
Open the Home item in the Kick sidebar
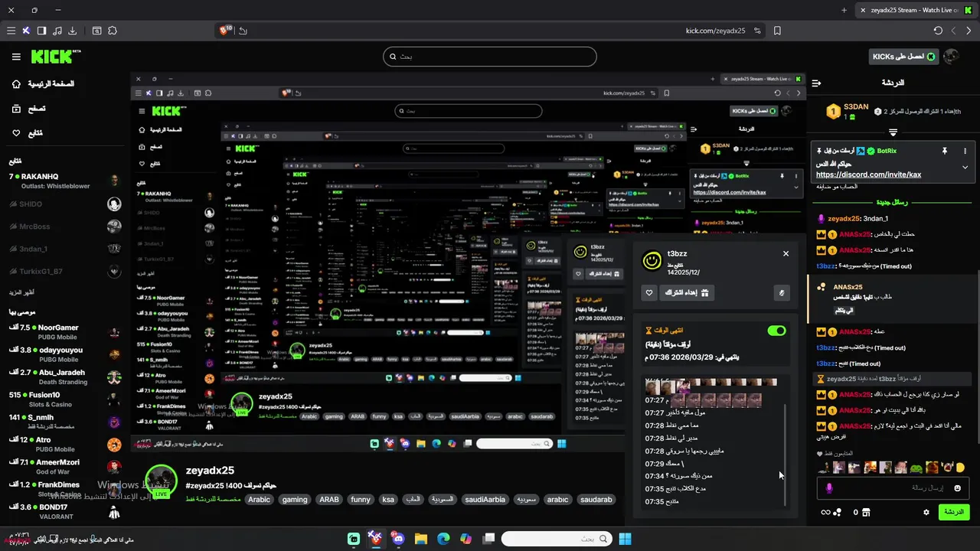[x=44, y=83]
